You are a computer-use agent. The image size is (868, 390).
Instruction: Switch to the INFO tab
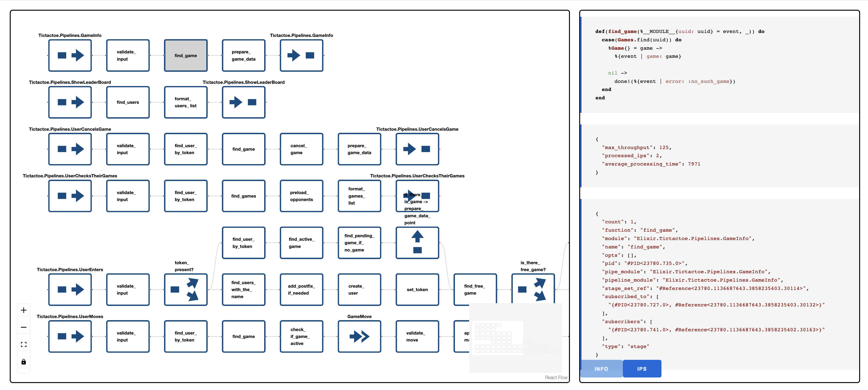coord(601,369)
